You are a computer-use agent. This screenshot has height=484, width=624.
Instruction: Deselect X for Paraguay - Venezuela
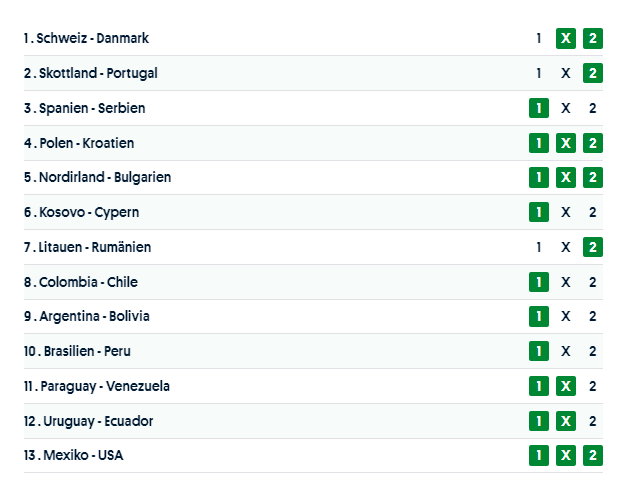point(566,386)
